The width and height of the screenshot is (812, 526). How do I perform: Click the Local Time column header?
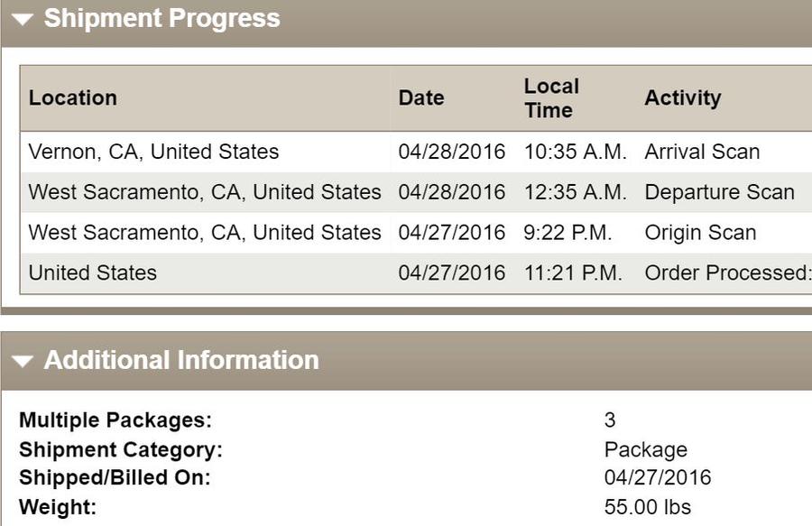pos(551,98)
